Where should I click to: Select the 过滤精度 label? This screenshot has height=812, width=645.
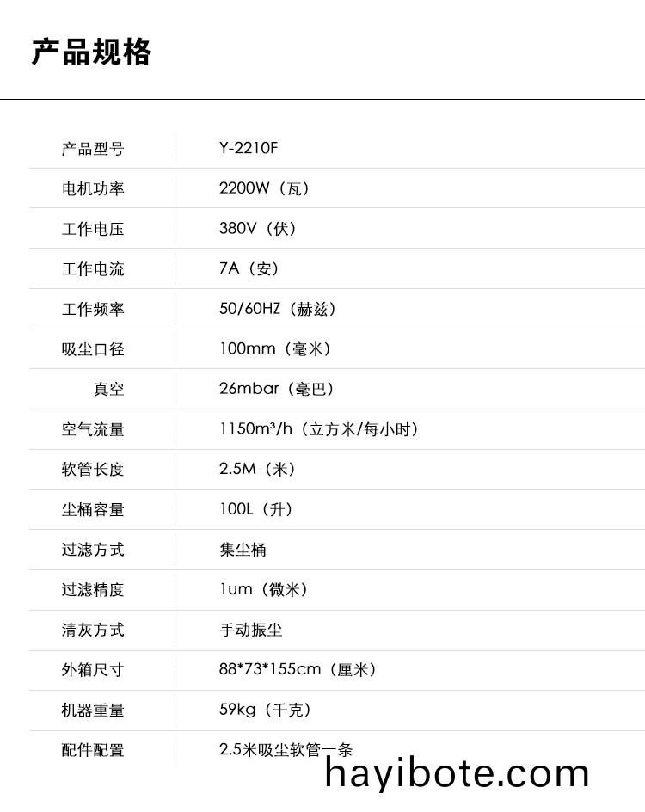pos(93,590)
